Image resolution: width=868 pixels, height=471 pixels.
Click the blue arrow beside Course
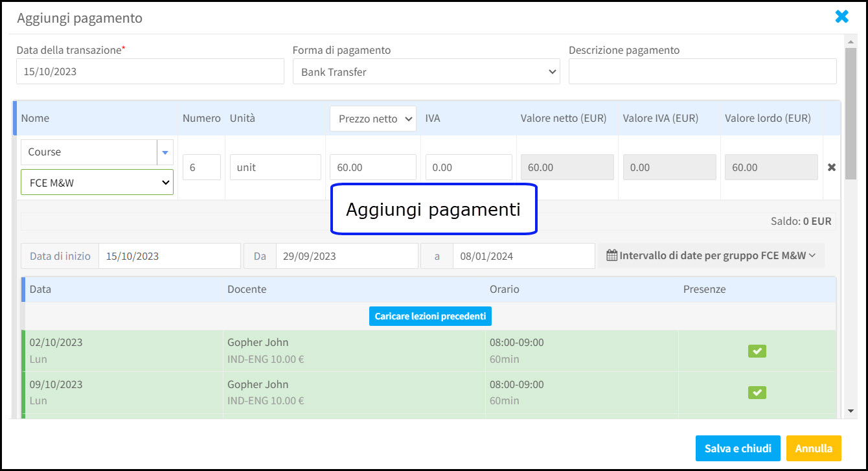click(x=165, y=152)
